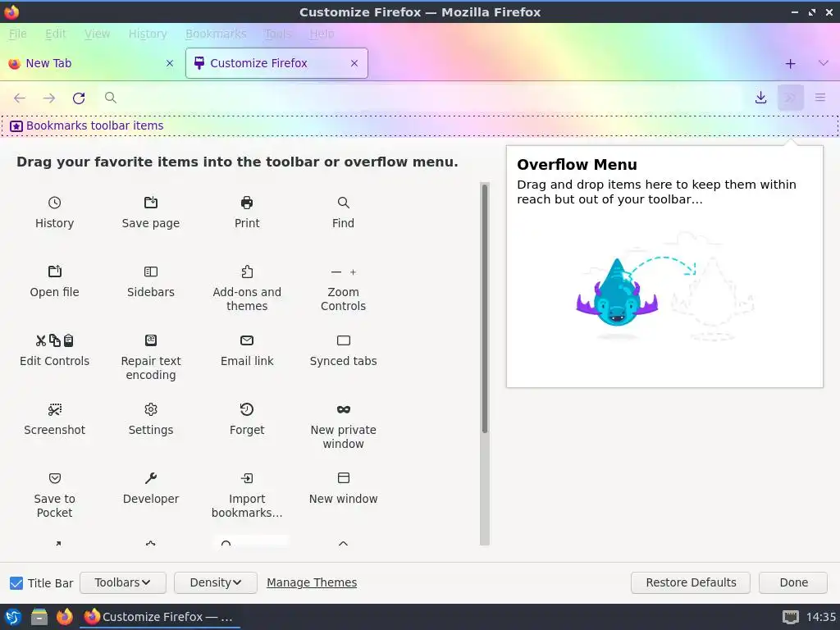Select the Developer wrench item

point(151,488)
